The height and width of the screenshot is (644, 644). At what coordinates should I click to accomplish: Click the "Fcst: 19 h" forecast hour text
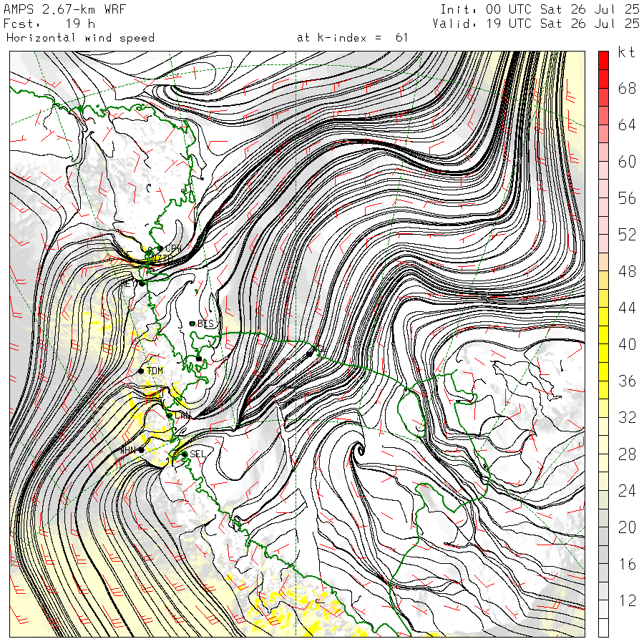click(49, 24)
